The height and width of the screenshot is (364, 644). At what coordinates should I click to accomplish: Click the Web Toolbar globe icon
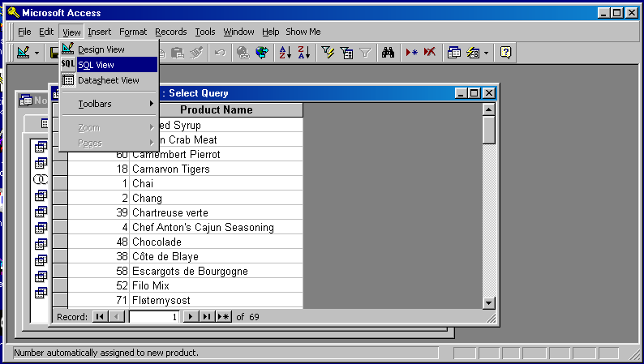tap(262, 53)
